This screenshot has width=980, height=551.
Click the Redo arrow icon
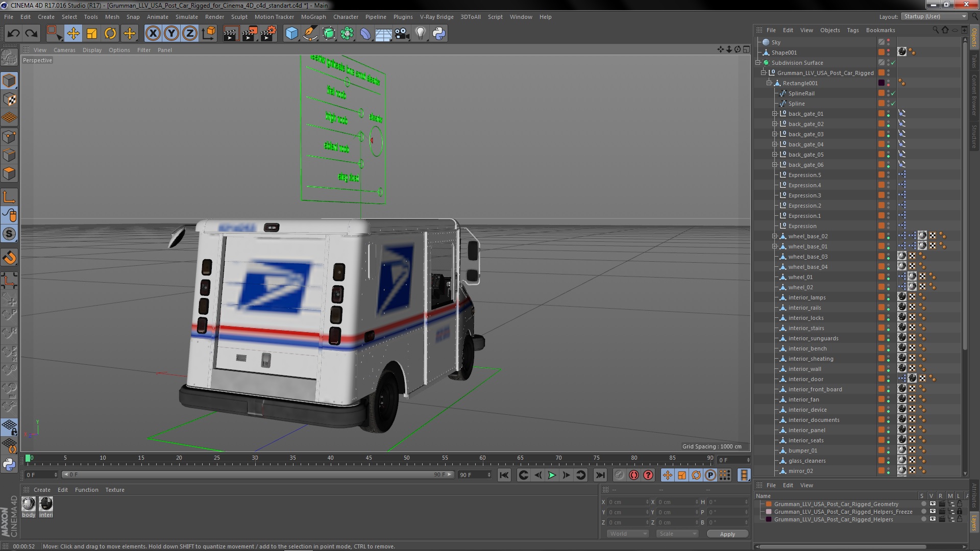[x=32, y=34]
